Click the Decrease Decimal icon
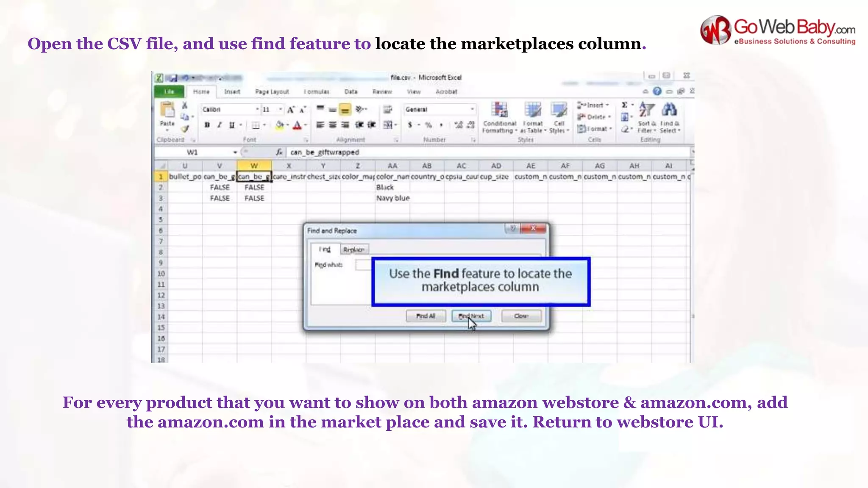The image size is (868, 488). point(470,125)
